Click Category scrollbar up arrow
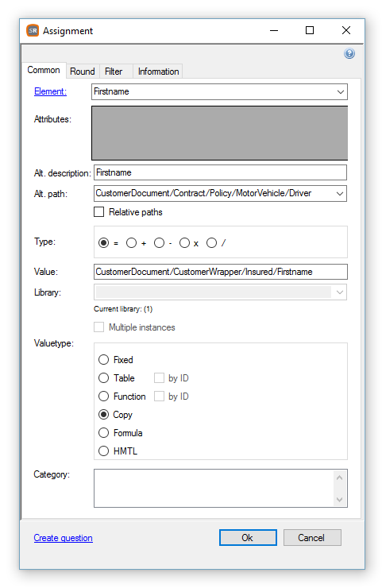 [x=340, y=478]
